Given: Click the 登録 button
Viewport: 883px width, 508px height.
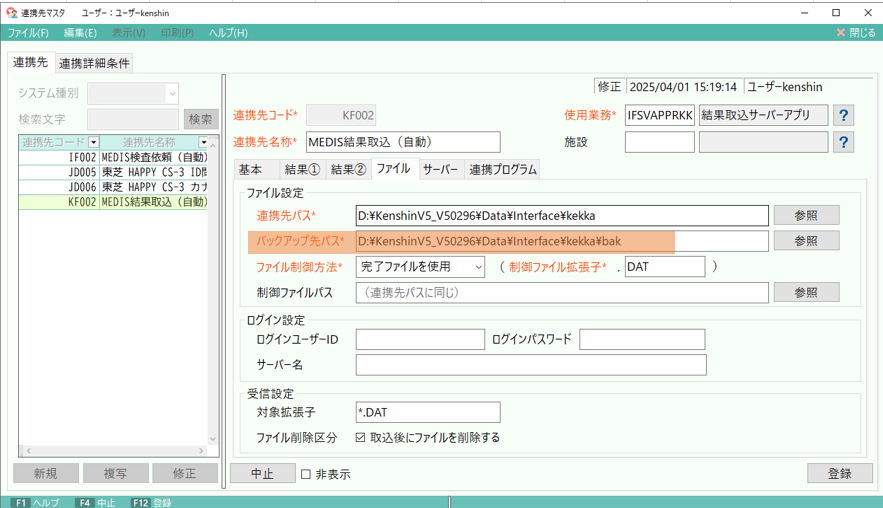Looking at the screenshot, I should point(840,473).
